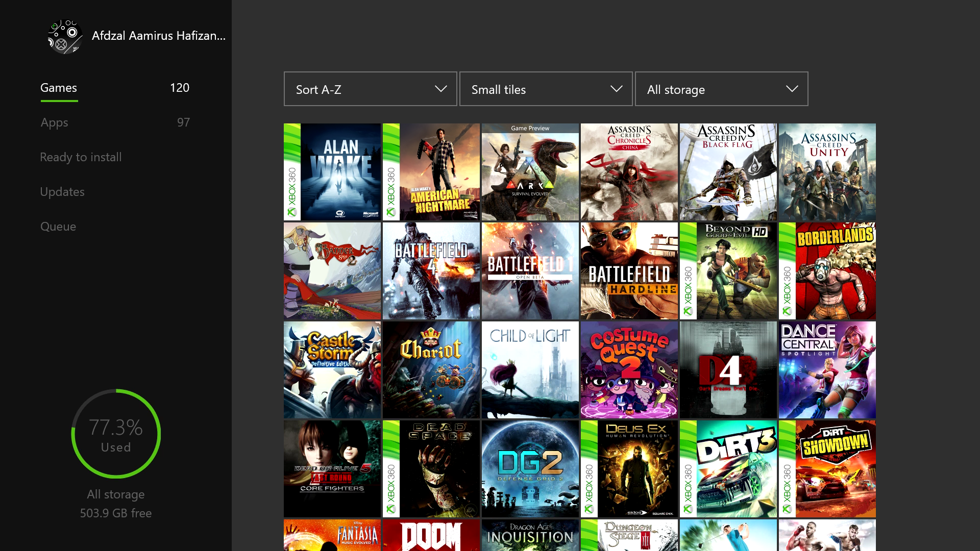The height and width of the screenshot is (551, 980).
Task: Open The Banner Saga 2 tile
Action: [332, 271]
